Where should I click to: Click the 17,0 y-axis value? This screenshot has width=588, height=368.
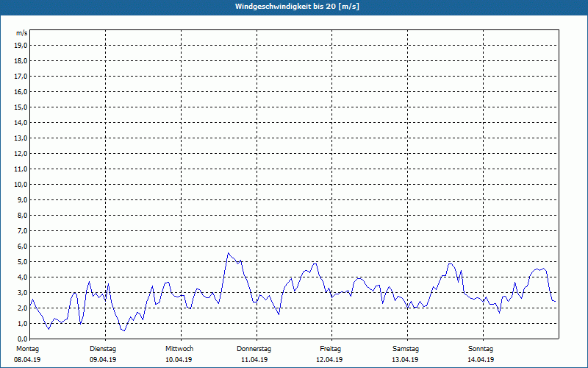(21, 77)
